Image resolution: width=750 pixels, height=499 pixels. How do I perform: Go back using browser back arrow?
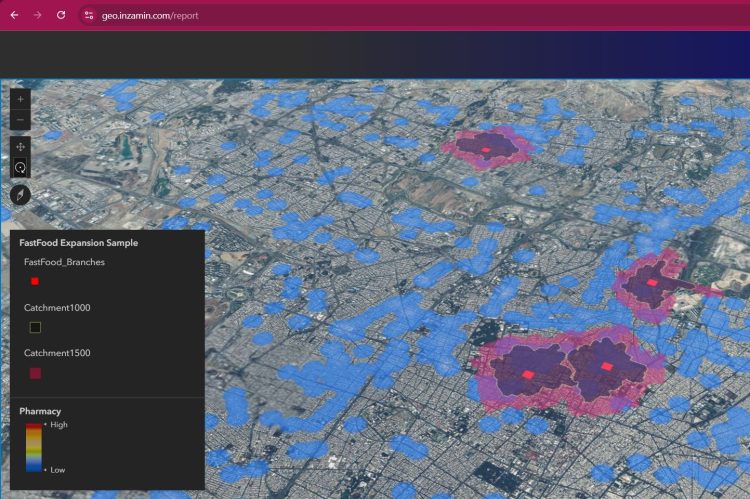(x=14, y=15)
